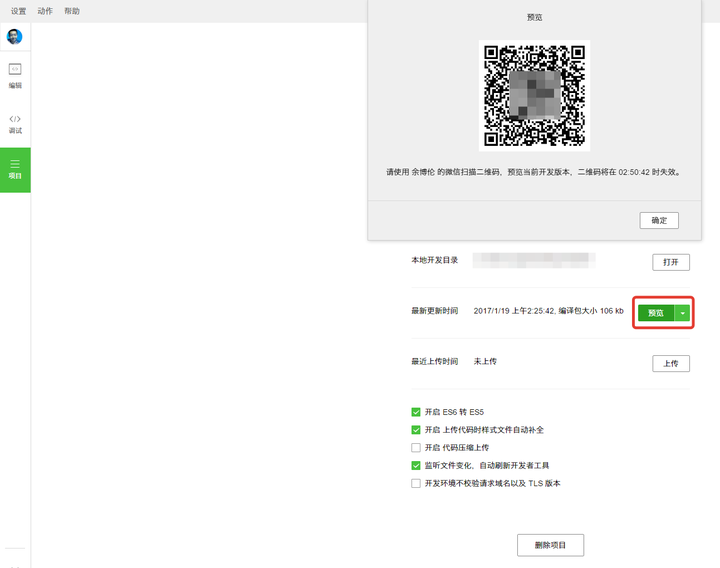
Task: Open the 动作 menu
Action: [x=45, y=11]
